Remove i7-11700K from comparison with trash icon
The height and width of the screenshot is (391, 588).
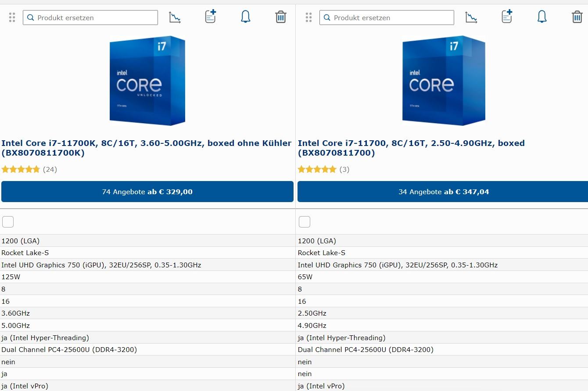(x=281, y=17)
